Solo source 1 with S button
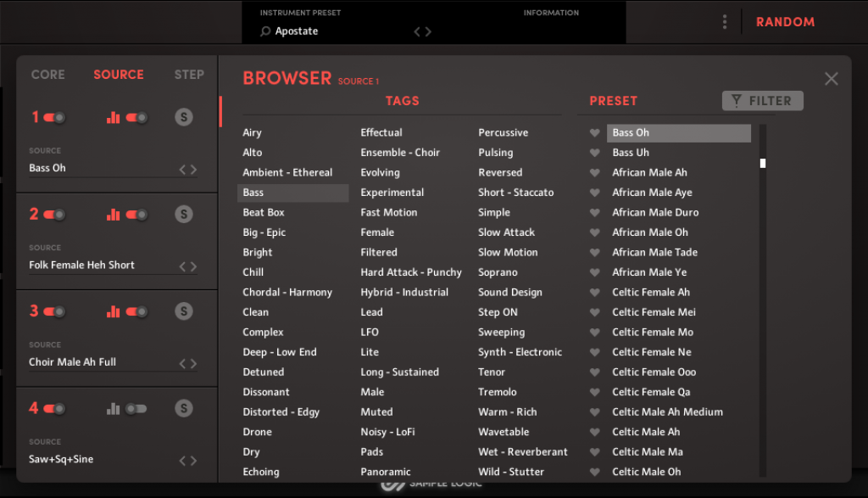This screenshot has width=868, height=498. coord(184,117)
